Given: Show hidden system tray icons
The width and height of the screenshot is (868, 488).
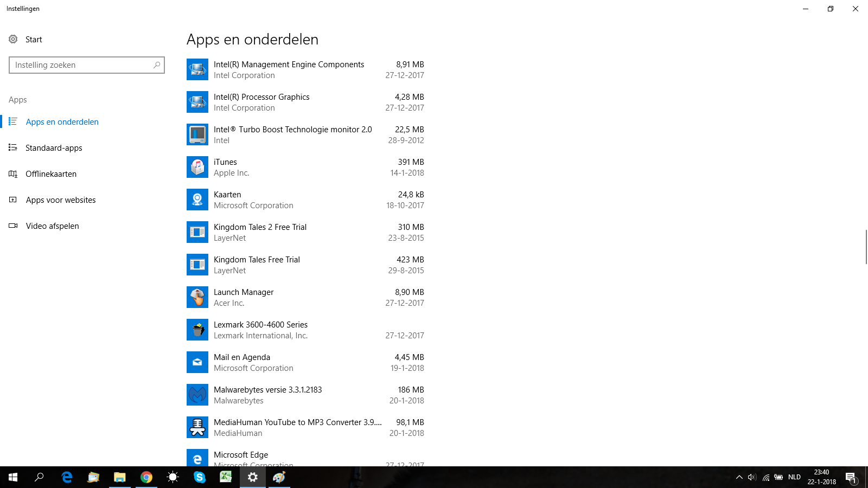Looking at the screenshot, I should (739, 477).
